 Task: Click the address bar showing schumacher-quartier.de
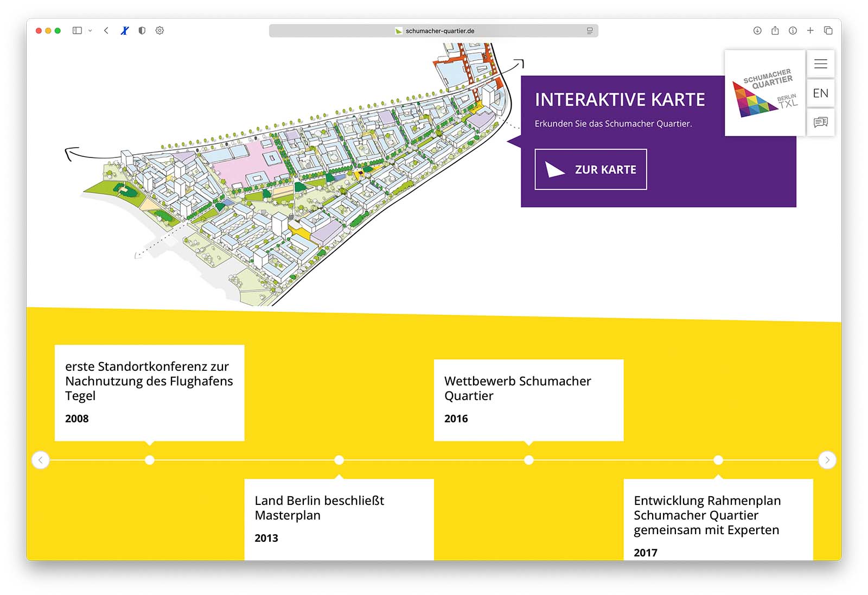tap(434, 31)
